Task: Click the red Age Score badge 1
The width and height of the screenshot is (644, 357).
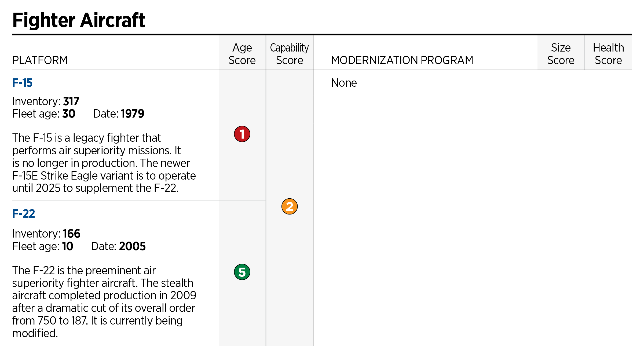Action: pos(242,134)
